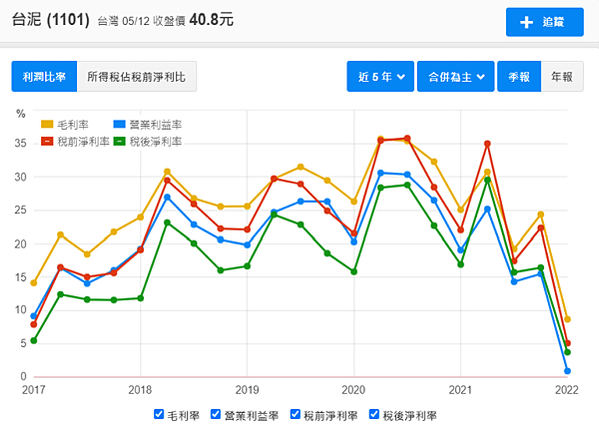The width and height of the screenshot is (599, 424).
Task: Click the red 稅前淨利率 legend icon
Action: pos(47,142)
